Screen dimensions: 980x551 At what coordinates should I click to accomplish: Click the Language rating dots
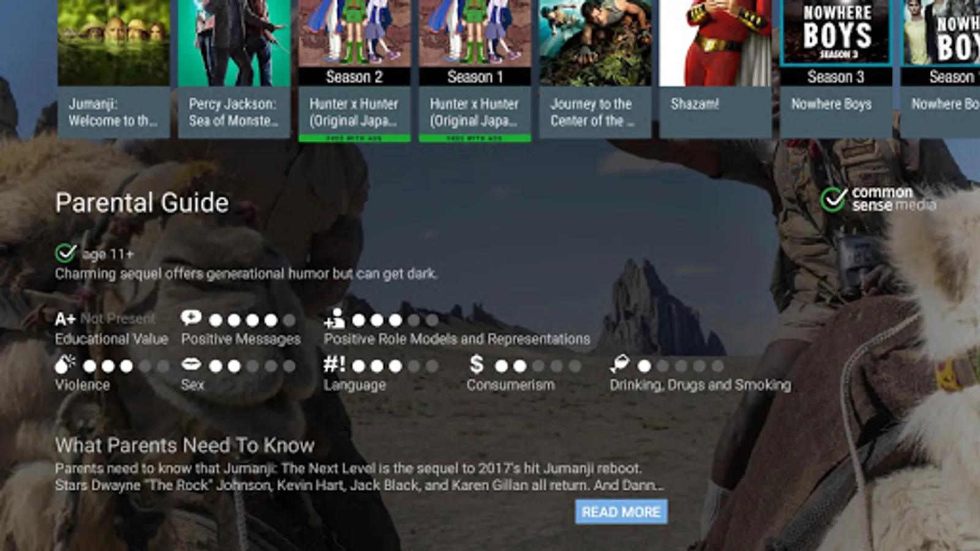(396, 366)
